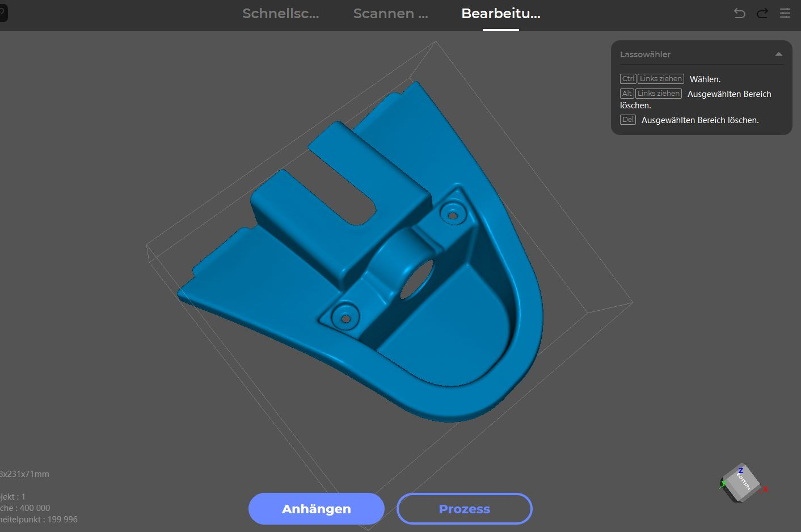The height and width of the screenshot is (532, 801).
Task: Click the Del key hint badge
Action: pyautogui.click(x=627, y=120)
